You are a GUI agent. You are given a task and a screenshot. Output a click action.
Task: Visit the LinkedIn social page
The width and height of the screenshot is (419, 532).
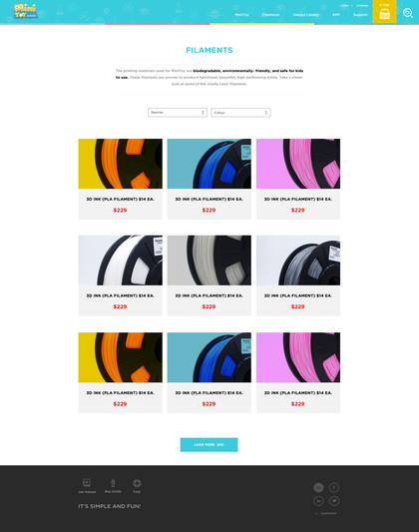pos(318,501)
